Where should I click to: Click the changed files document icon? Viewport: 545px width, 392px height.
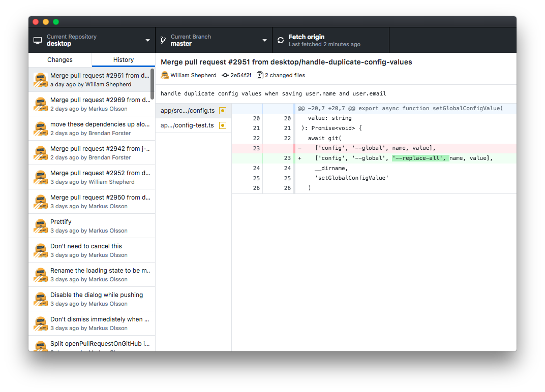259,75
